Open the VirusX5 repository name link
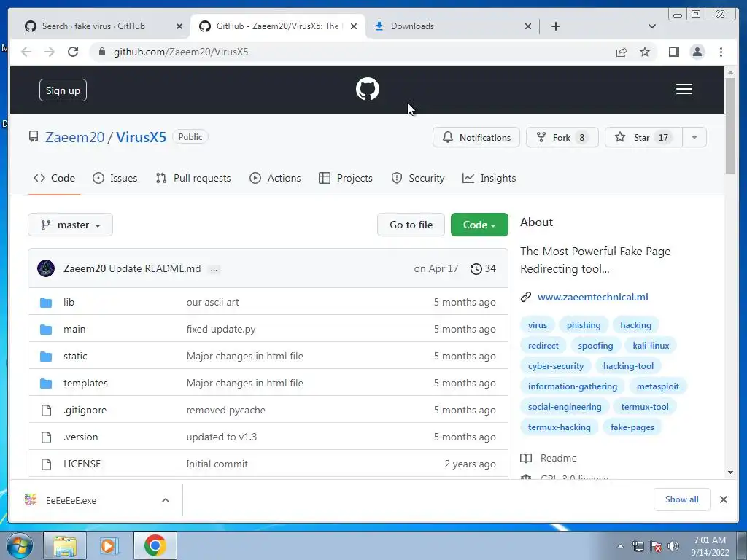Screen dimensions: 747x560 point(141,137)
